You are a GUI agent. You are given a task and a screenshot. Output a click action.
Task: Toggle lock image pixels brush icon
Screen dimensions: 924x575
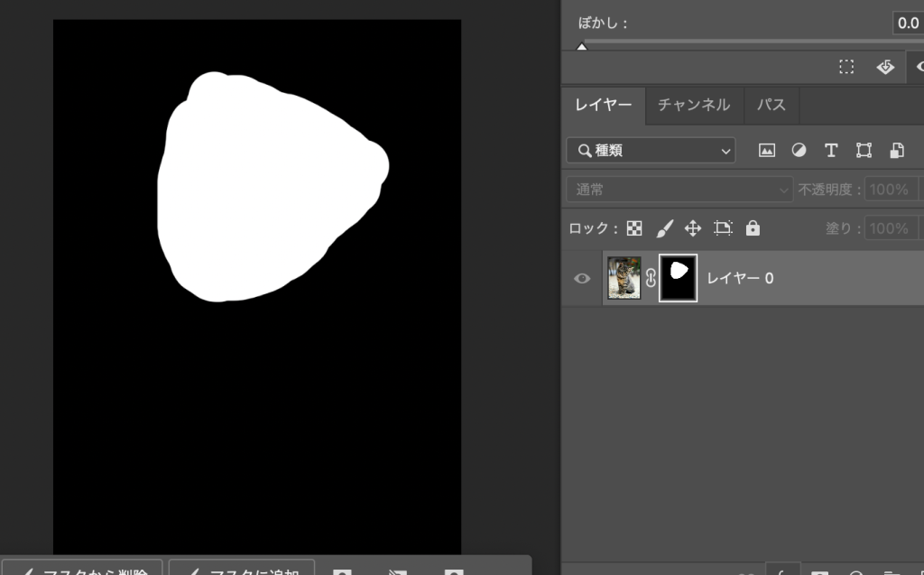664,228
